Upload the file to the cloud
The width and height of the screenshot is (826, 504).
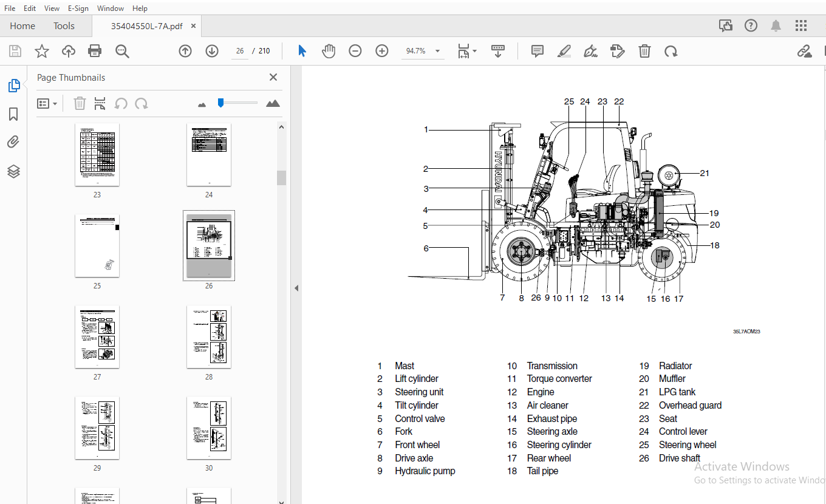69,51
